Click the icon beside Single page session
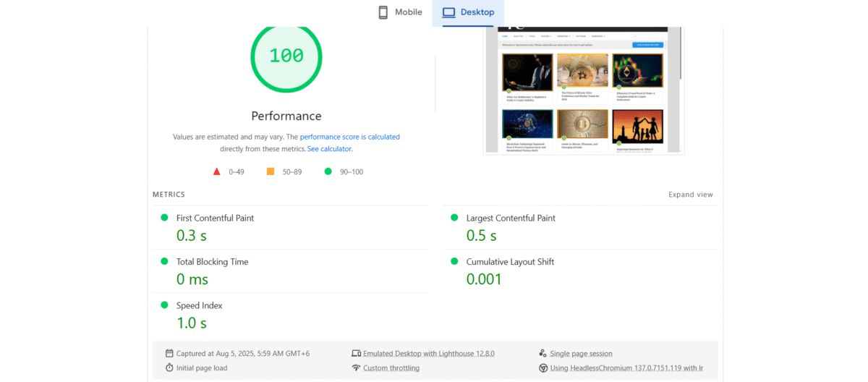This screenshot has height=382, width=868. 542,354
